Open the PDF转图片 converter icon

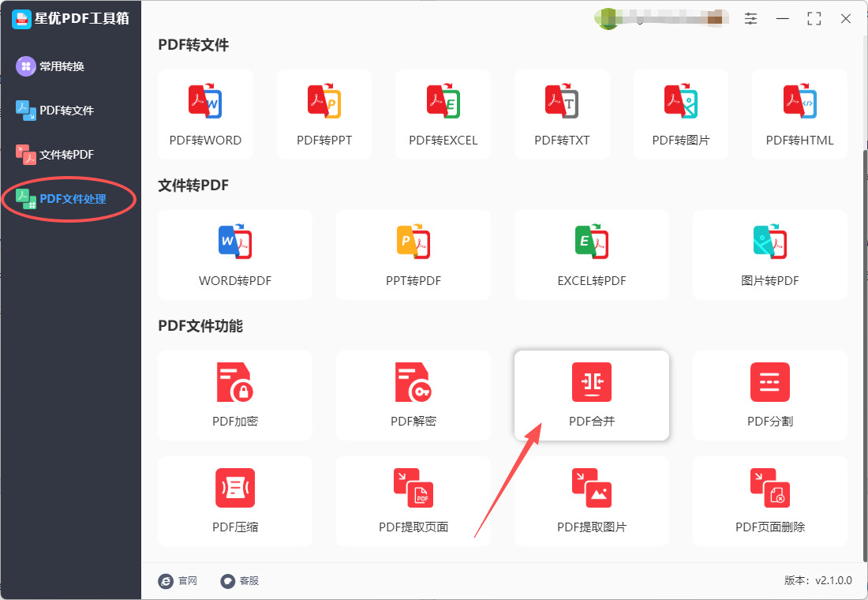click(x=681, y=101)
